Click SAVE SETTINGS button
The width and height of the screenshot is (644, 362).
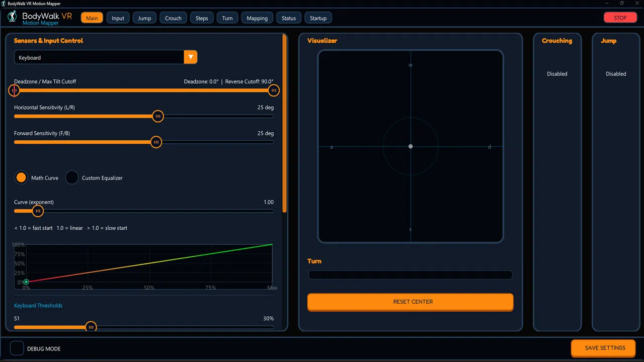click(605, 348)
